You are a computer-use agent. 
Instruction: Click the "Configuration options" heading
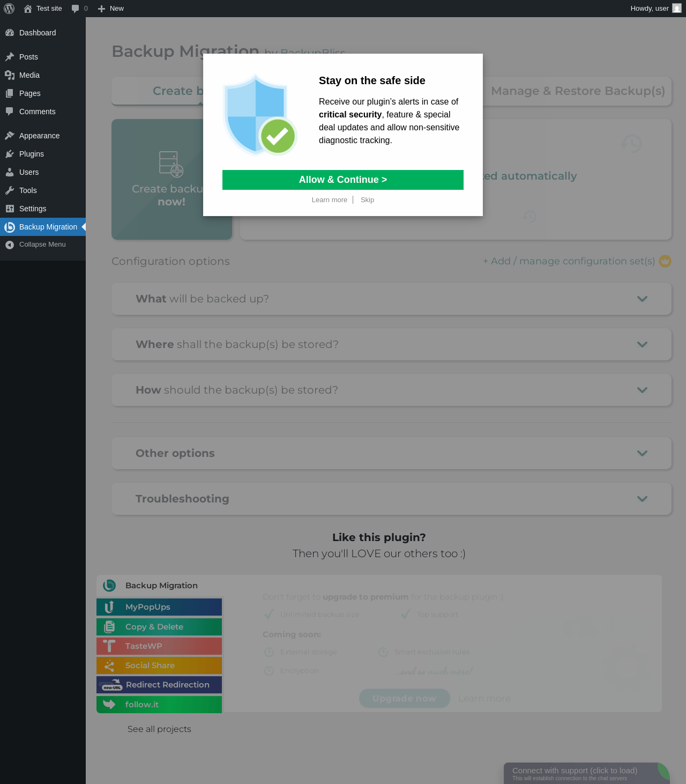[x=170, y=261]
